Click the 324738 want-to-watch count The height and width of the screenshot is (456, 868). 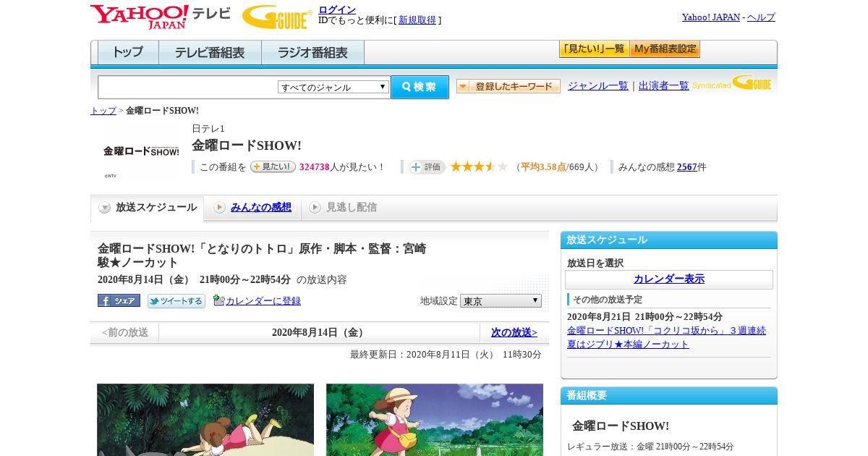click(315, 167)
